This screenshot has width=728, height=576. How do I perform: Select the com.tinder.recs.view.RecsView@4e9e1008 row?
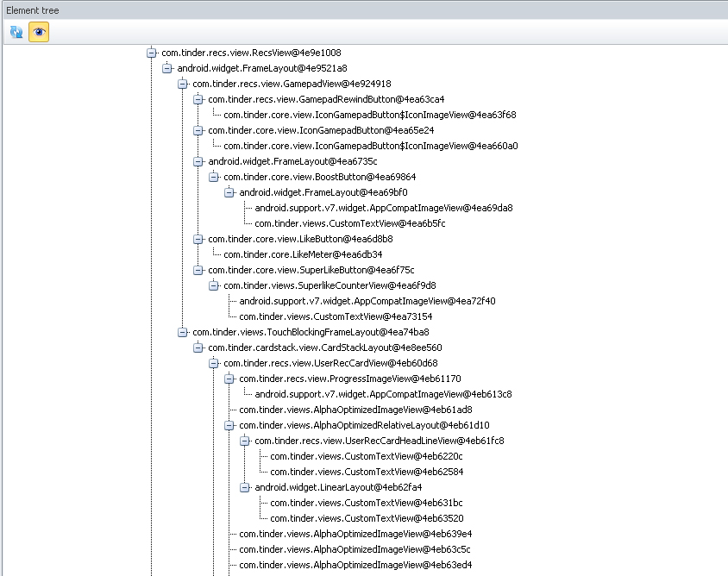pyautogui.click(x=251, y=53)
